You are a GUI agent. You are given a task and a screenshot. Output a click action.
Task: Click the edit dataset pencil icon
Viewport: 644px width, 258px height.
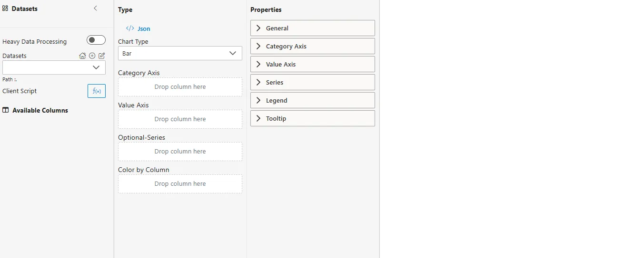tap(101, 56)
